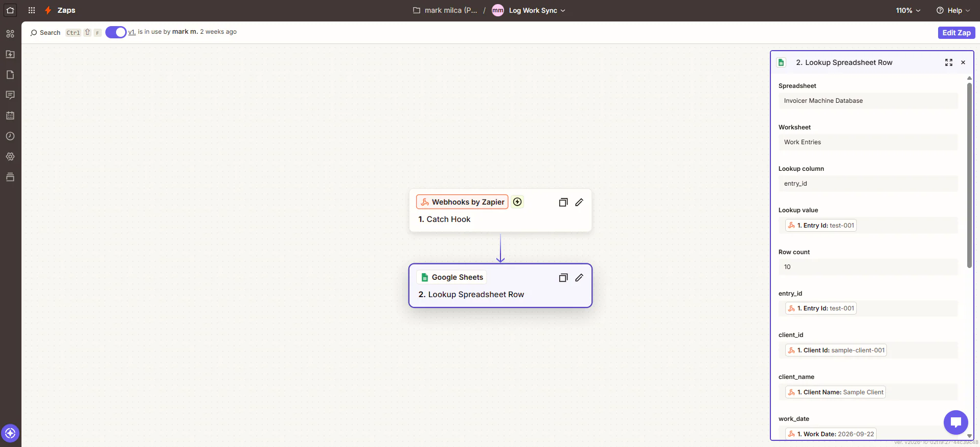Click the Client Name Sample Client pill

[x=835, y=392]
